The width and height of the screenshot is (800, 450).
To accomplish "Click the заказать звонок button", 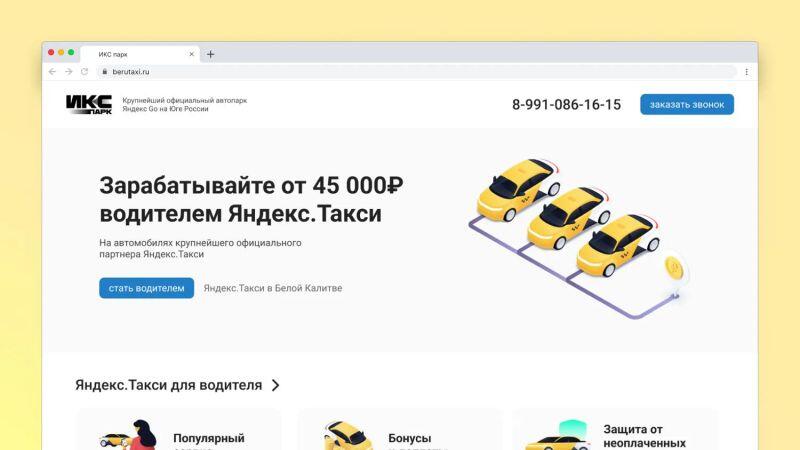I will (686, 105).
